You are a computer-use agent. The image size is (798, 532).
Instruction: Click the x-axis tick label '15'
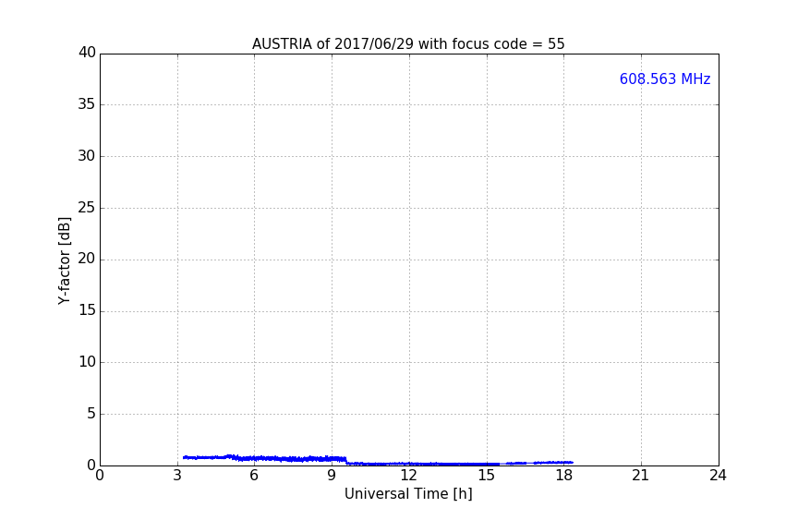tap(486, 476)
